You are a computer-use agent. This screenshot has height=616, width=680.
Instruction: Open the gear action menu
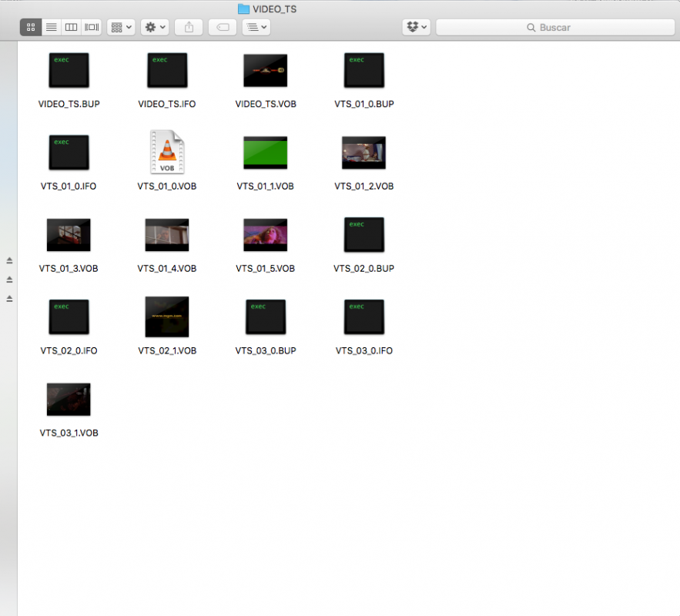point(155,27)
